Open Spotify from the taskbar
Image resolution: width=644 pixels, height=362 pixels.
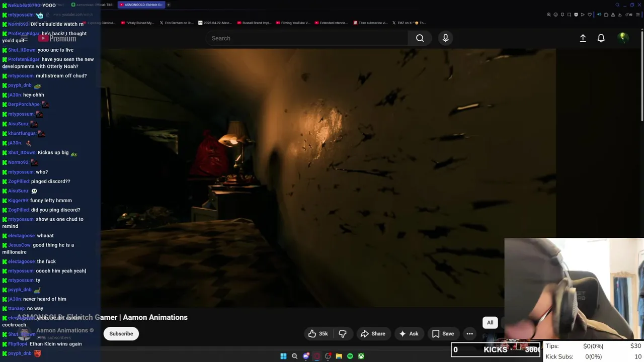[350, 356]
